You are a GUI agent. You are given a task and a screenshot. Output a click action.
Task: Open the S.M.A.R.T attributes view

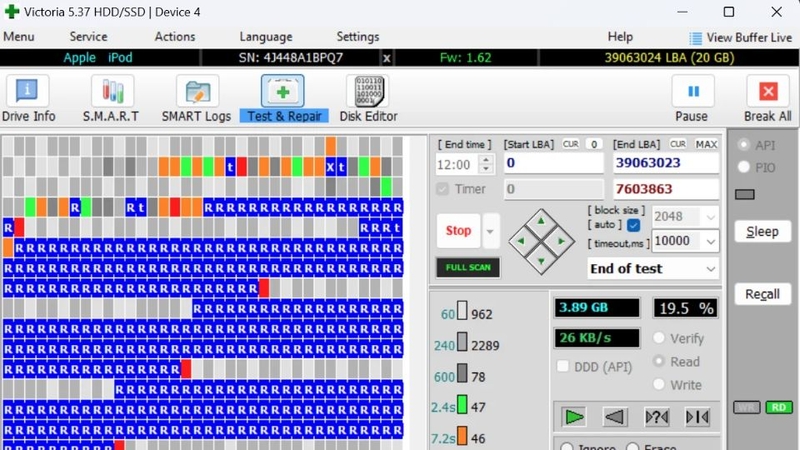(x=111, y=99)
